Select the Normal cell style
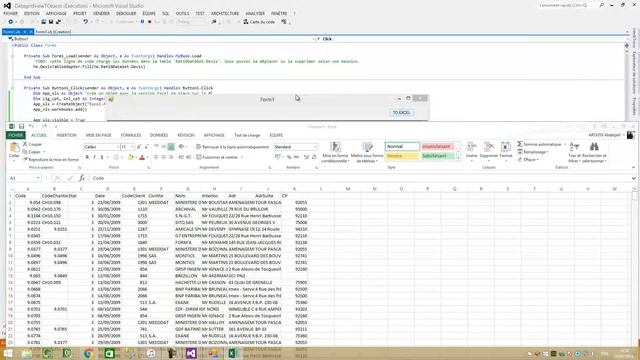Viewport: 640px width, 360px height. coord(402,146)
